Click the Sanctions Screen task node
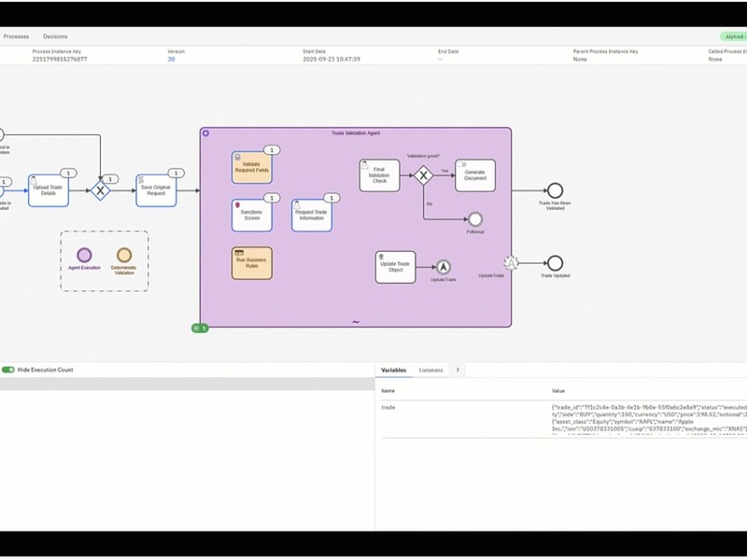The image size is (747, 560). (x=251, y=215)
